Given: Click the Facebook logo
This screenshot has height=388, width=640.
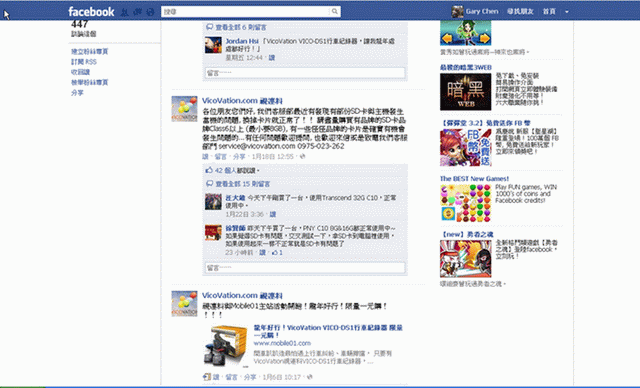Looking at the screenshot, I should 91,11.
